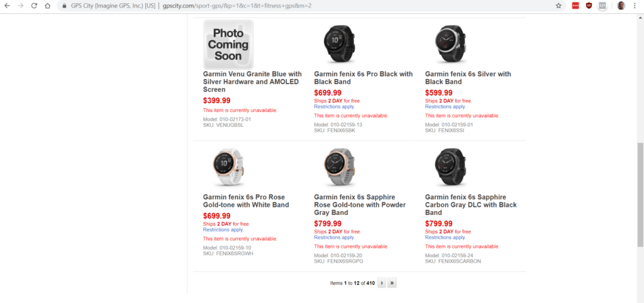Click the browser back arrow

tap(8, 6)
